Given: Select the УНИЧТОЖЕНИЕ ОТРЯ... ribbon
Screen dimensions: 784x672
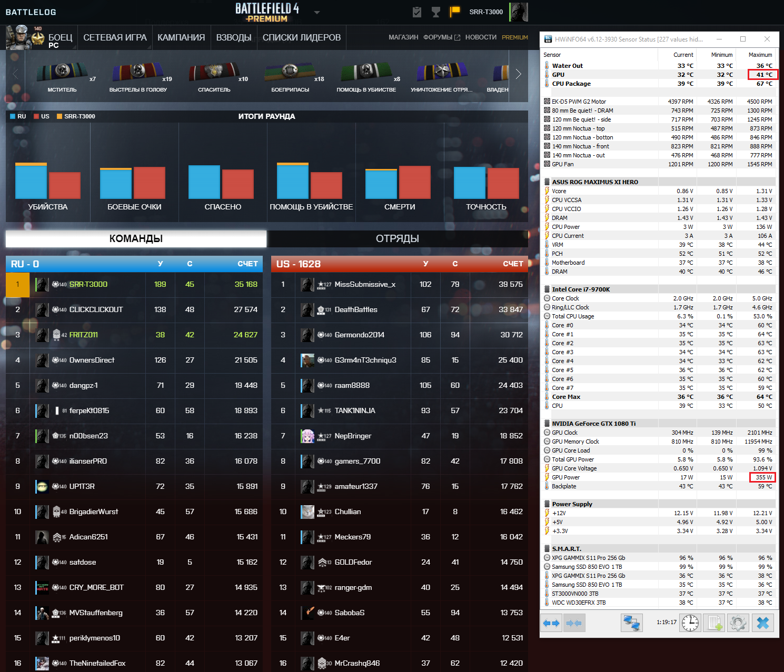Looking at the screenshot, I should (x=442, y=77).
